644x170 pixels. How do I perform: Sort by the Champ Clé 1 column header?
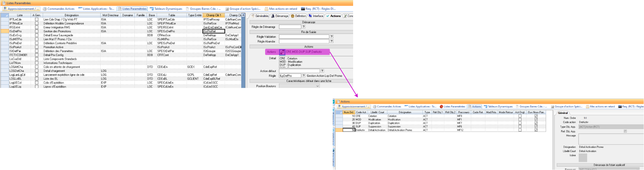tap(214, 15)
